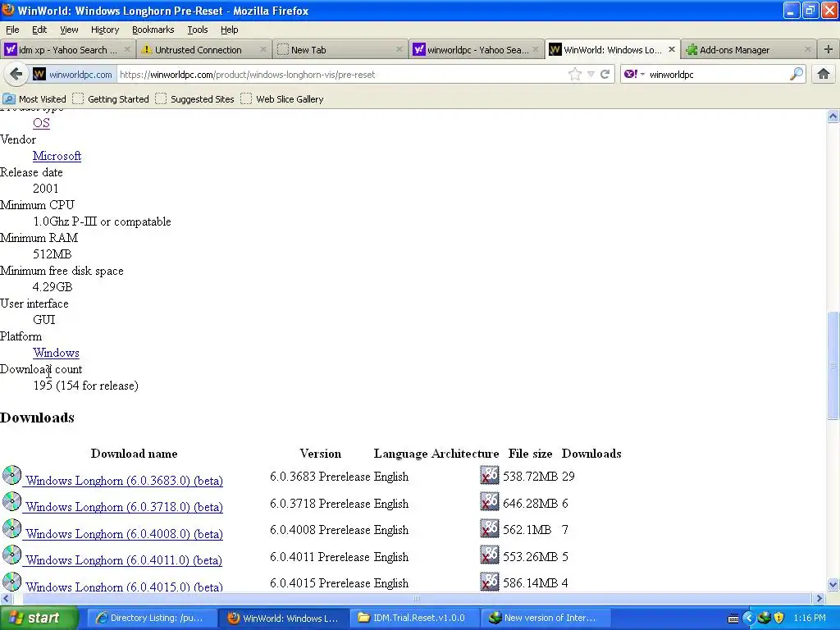This screenshot has width=840, height=630.
Task: Open a new tab with the plus button
Action: 829,49
